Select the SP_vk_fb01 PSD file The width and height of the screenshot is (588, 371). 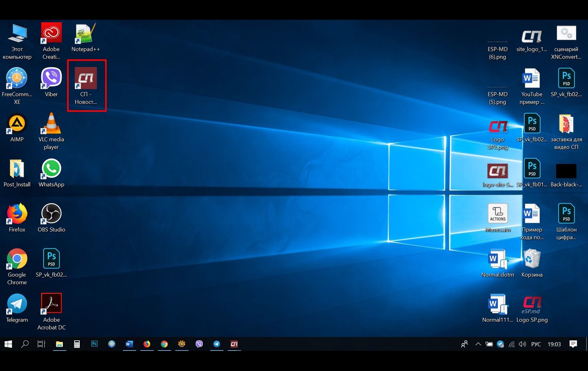(x=532, y=173)
